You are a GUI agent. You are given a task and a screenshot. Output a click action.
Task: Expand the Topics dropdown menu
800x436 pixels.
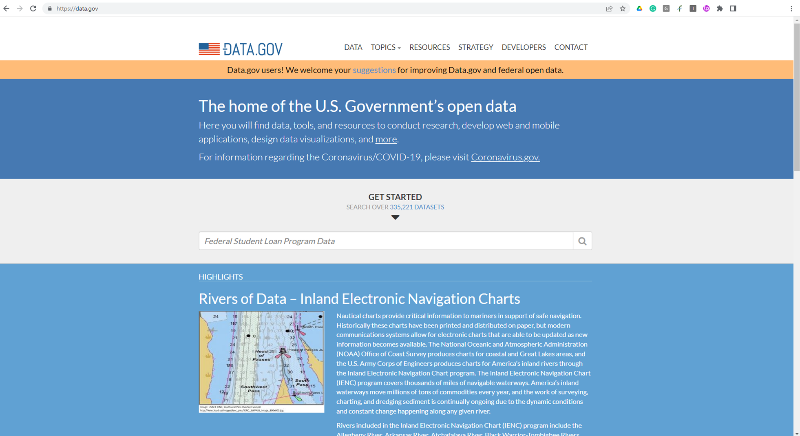385,47
